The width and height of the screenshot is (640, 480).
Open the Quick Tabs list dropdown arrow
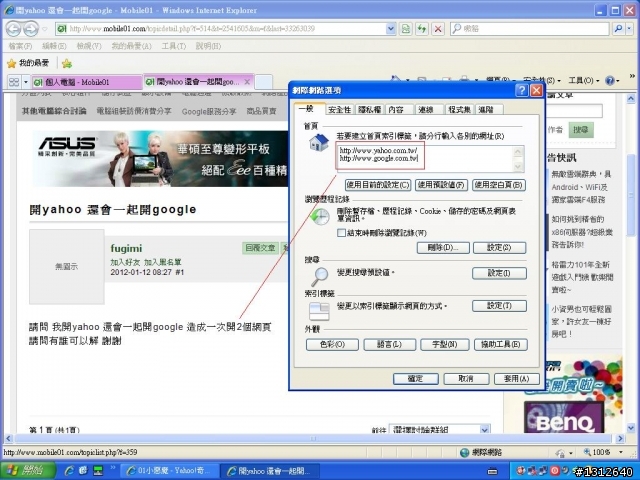pos(26,82)
